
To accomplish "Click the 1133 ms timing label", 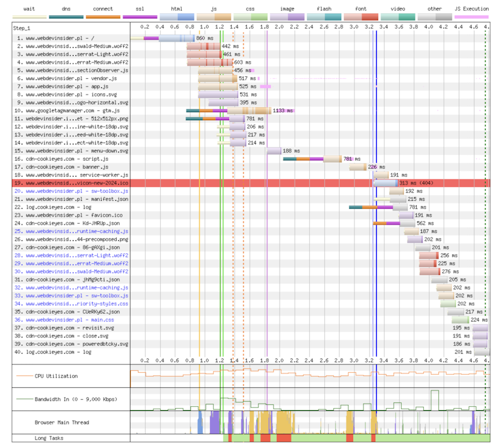I will click(283, 111).
